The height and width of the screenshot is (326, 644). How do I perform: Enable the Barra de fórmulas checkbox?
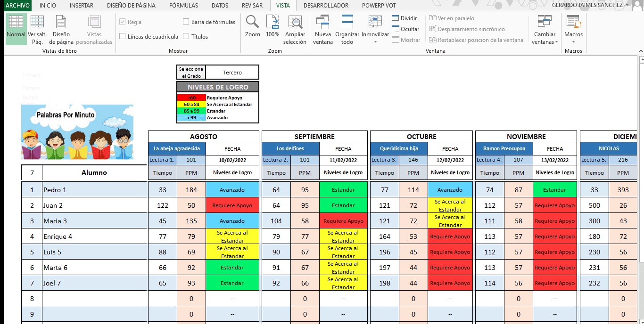pos(186,22)
